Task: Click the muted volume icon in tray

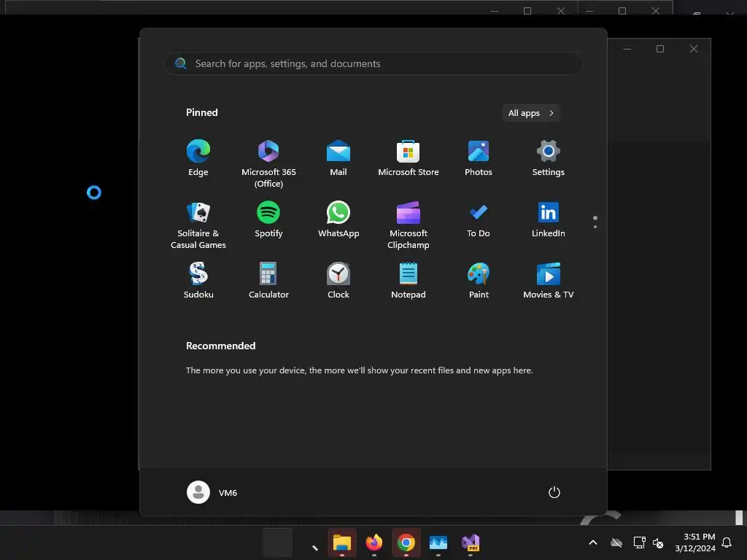Action: pos(658,542)
